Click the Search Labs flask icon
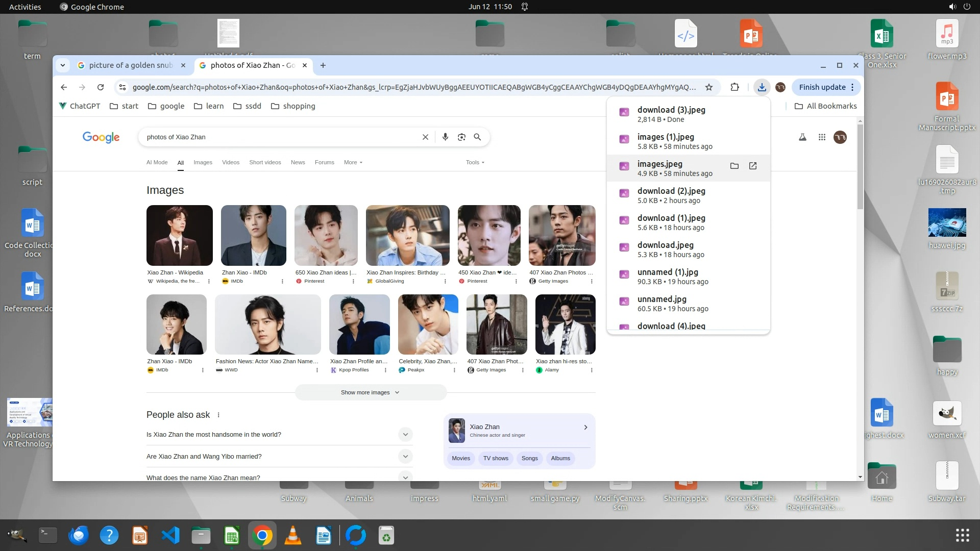Viewport: 980px width, 551px height. [x=802, y=137]
